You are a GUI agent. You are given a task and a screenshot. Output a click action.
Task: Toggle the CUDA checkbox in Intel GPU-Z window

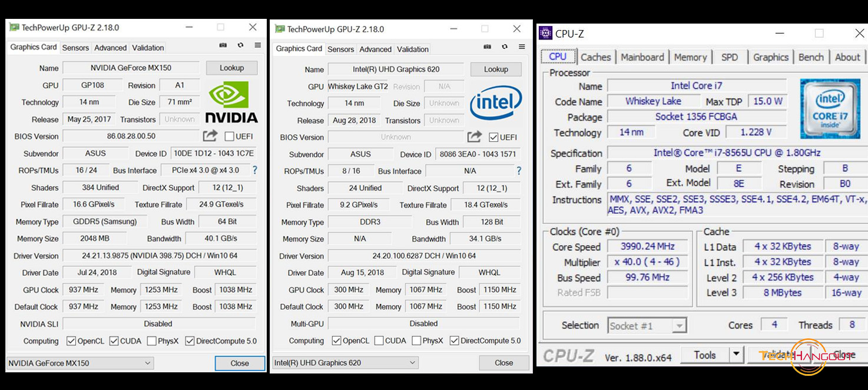tap(379, 341)
